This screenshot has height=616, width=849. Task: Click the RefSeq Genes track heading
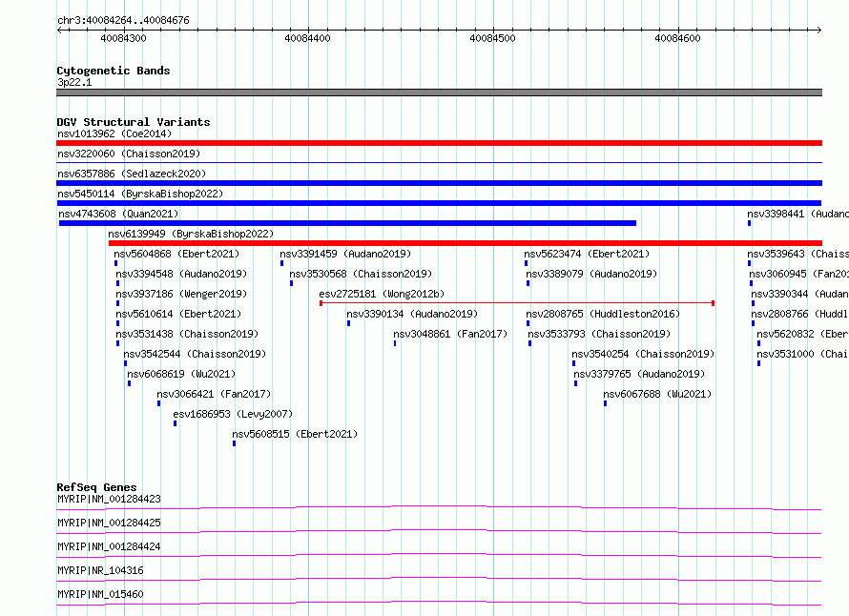pyautogui.click(x=96, y=487)
